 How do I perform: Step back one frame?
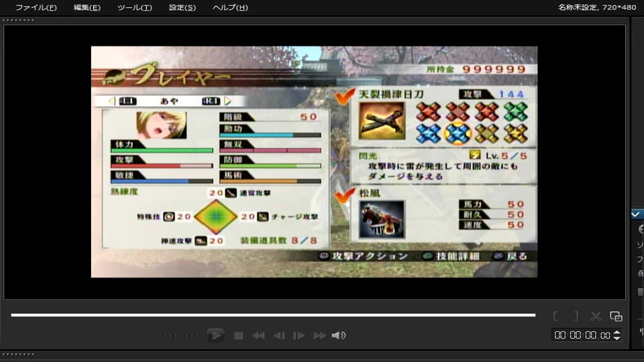279,336
